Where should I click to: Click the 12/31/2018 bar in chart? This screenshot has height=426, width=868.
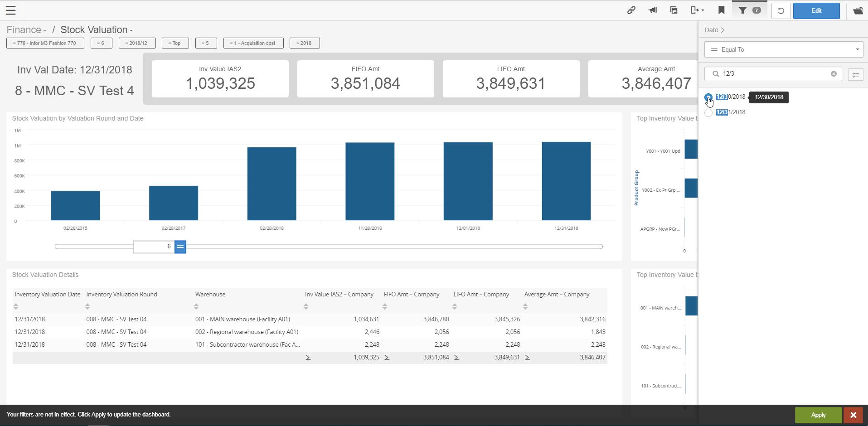coord(566,181)
